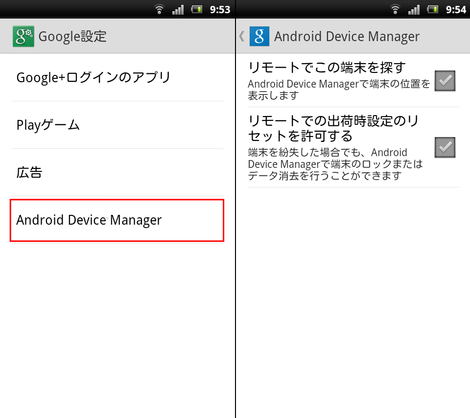Tap battery icon in left status bar
Image resolution: width=470 pixels, height=418 pixels.
[x=197, y=9]
